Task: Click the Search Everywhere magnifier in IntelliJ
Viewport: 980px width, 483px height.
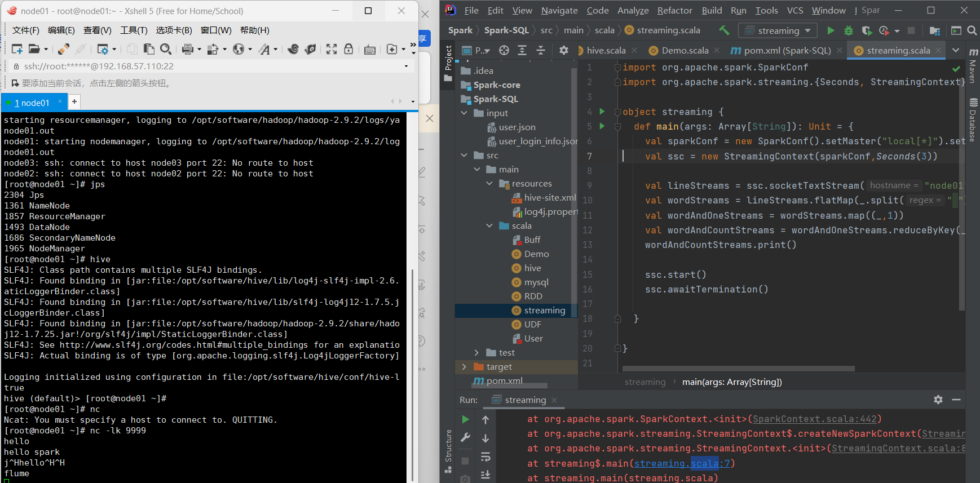Action: tap(972, 30)
